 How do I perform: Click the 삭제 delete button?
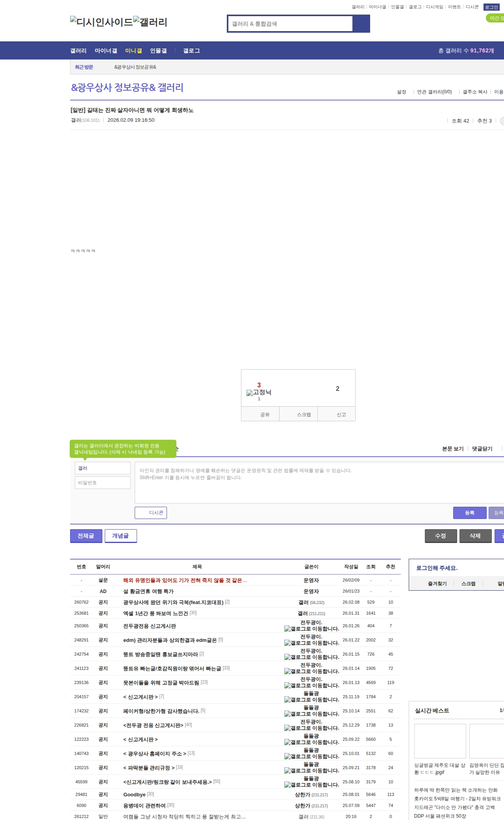pos(475,536)
